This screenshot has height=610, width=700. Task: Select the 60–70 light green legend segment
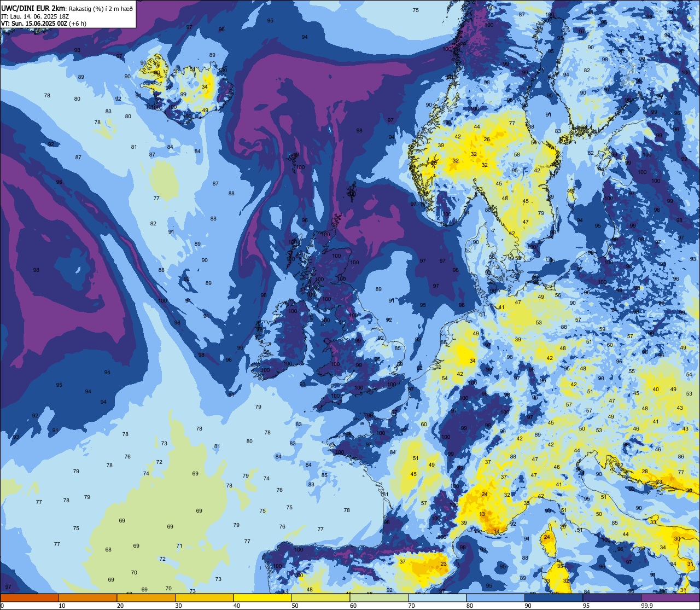point(379,597)
